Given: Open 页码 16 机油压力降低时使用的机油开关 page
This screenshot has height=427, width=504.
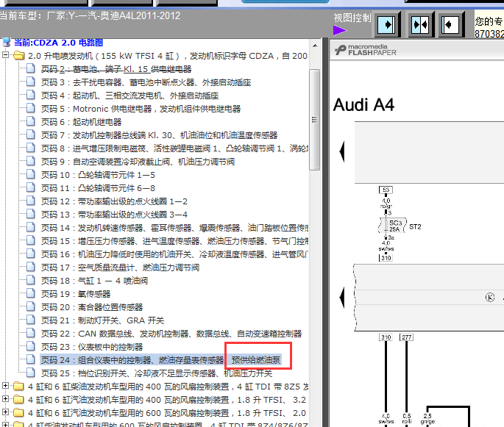Looking at the screenshot, I should (175, 254).
